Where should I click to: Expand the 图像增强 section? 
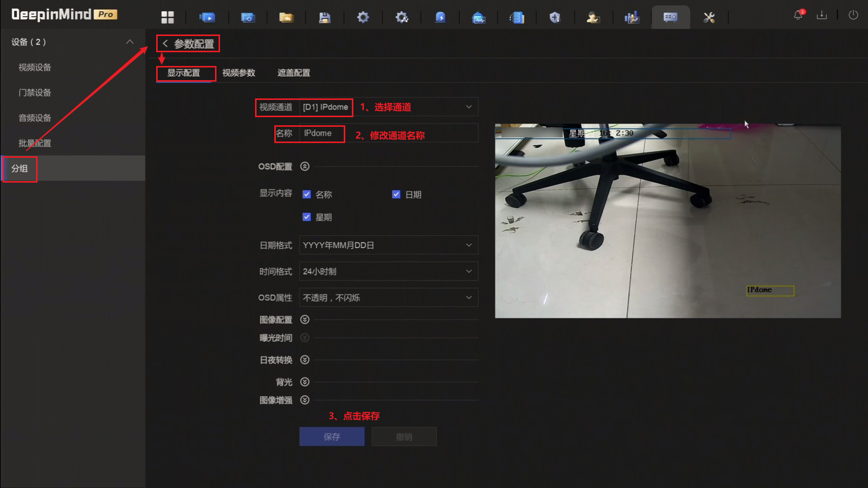[x=305, y=400]
